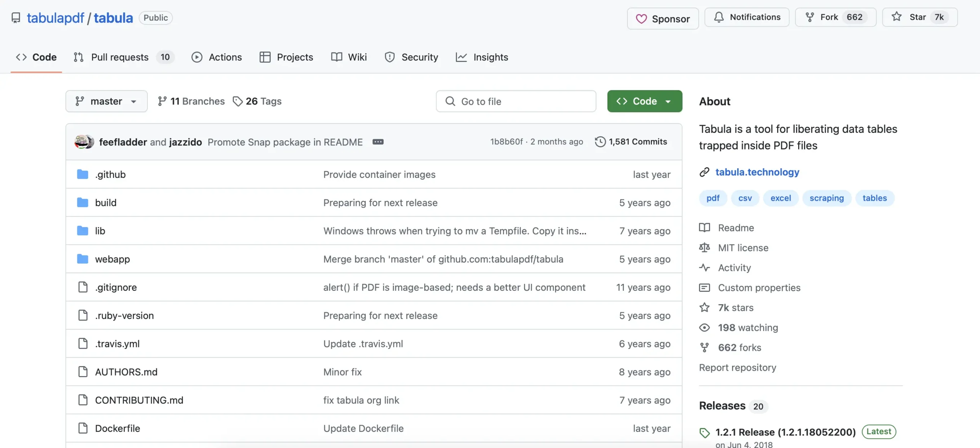Click the 26 Tags icon
Screen dimensions: 980x448
(x=238, y=101)
